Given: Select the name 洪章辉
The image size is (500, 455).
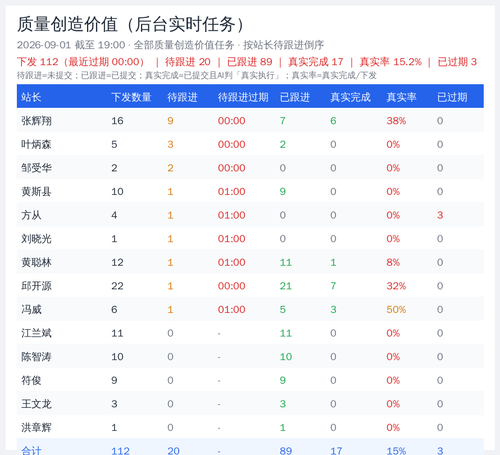Looking at the screenshot, I should click(x=36, y=427).
